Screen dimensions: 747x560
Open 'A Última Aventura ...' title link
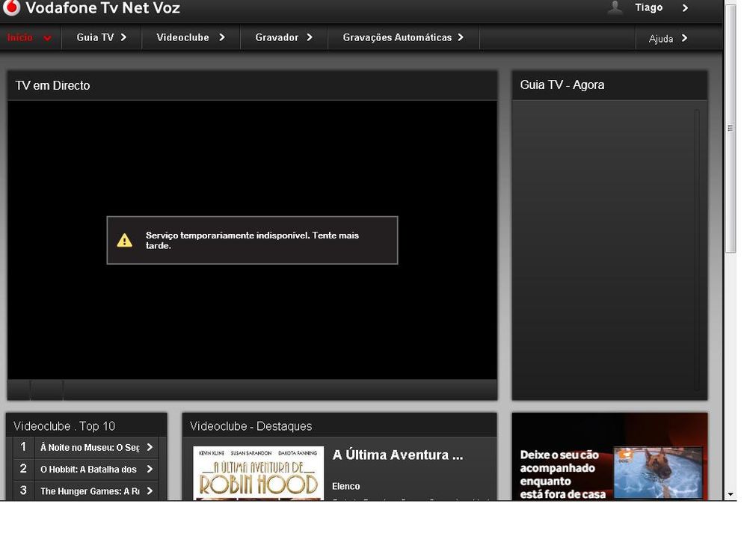pos(397,455)
